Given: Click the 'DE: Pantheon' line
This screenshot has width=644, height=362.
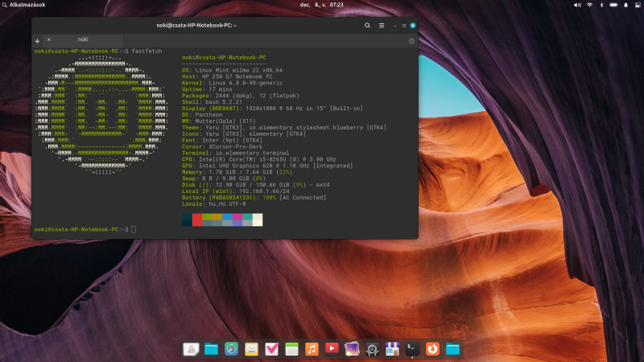Looking at the screenshot, I should (x=202, y=115).
